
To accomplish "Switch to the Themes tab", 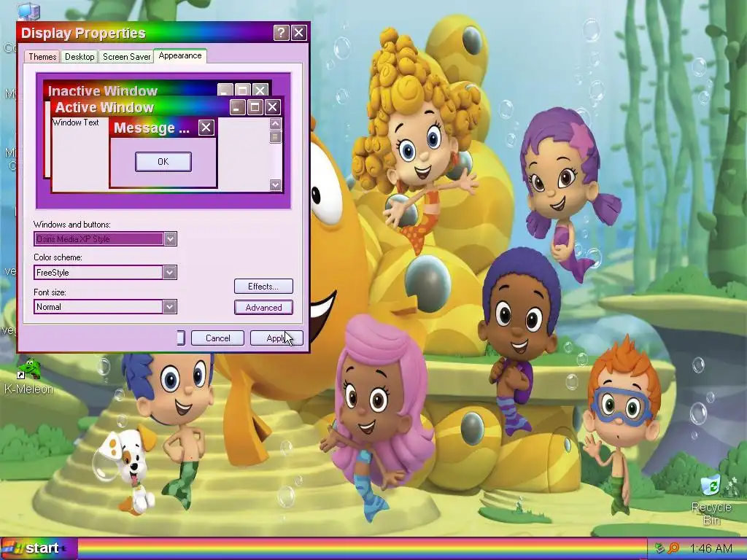I will pyautogui.click(x=42, y=57).
